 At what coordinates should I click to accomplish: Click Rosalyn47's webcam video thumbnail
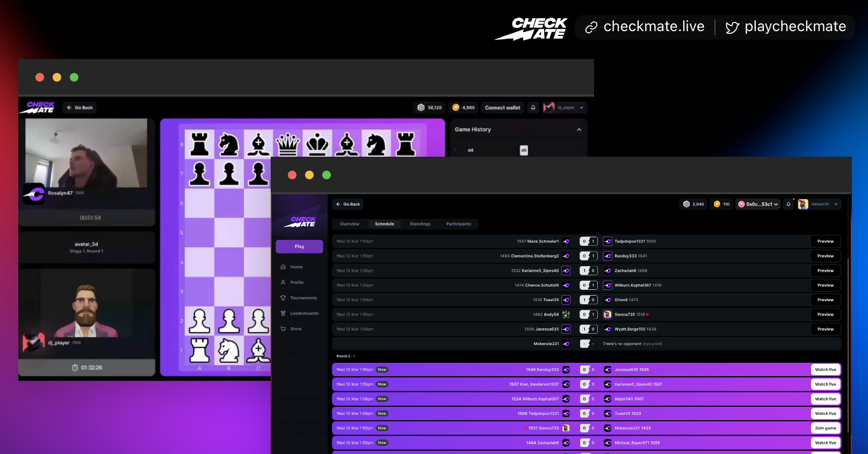point(86,153)
